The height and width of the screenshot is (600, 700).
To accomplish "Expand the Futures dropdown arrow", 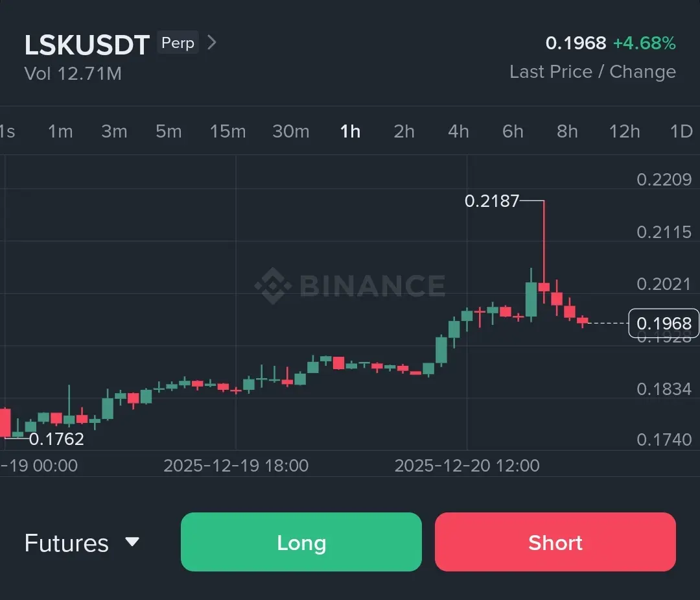I will click(x=132, y=542).
